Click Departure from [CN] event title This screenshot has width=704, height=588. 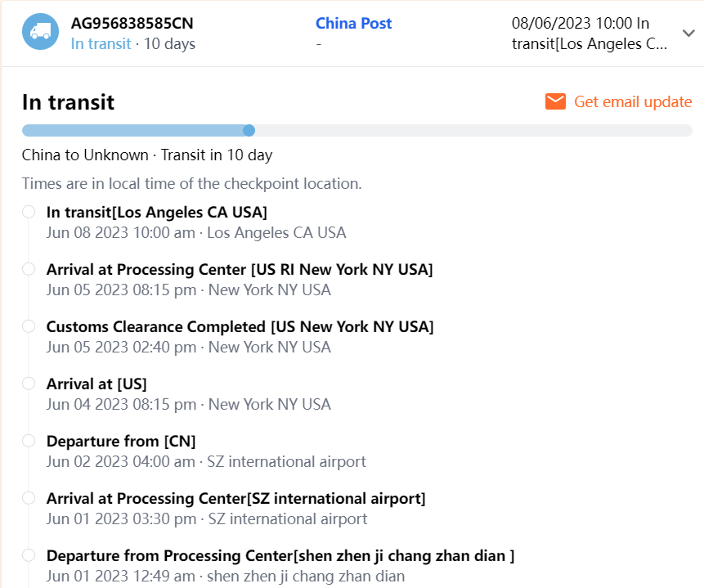click(121, 441)
